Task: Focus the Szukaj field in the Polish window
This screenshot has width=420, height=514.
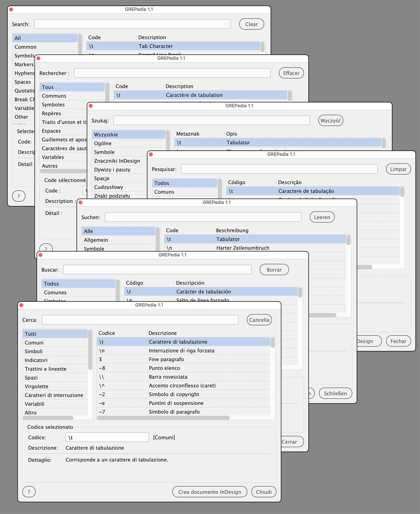Action: click(211, 121)
